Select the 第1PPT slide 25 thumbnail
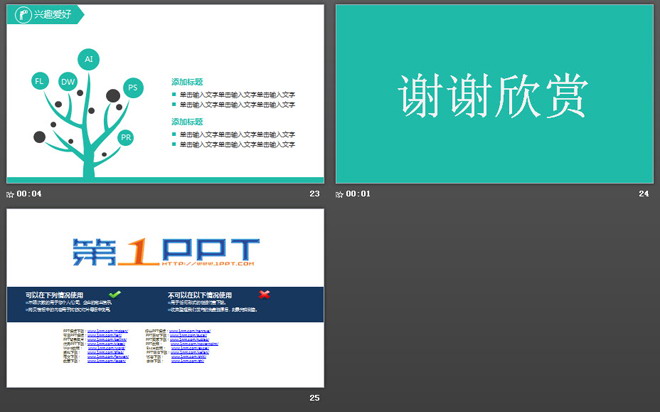This screenshot has height=412, width=660. point(165,298)
